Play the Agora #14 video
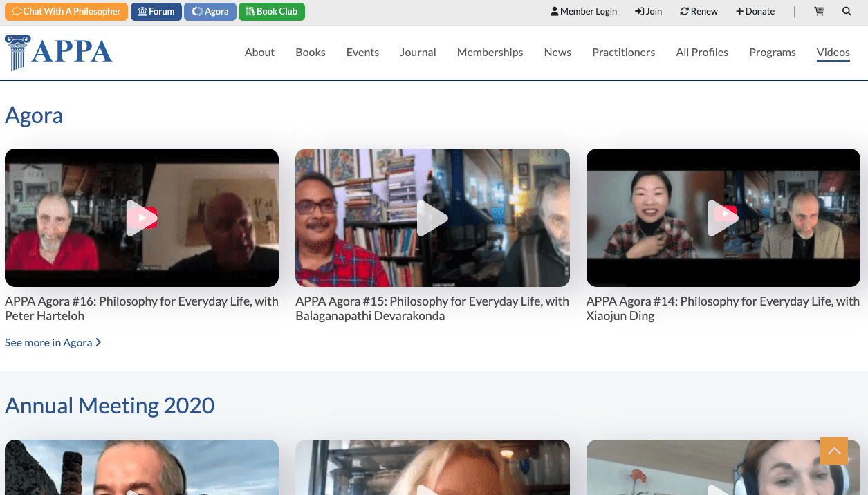This screenshot has width=868, height=495. (723, 218)
